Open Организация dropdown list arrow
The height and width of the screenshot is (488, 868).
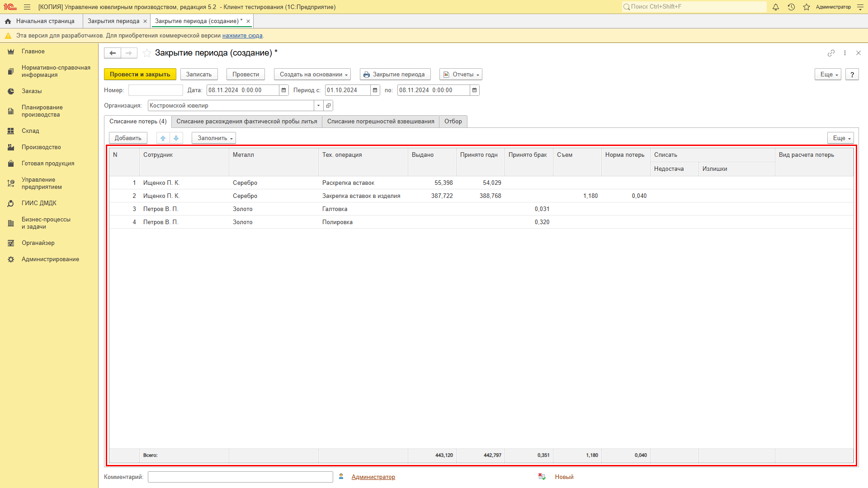319,106
